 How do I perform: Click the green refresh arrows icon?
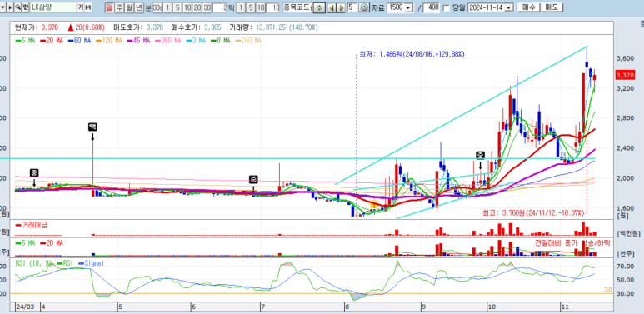click(319, 7)
